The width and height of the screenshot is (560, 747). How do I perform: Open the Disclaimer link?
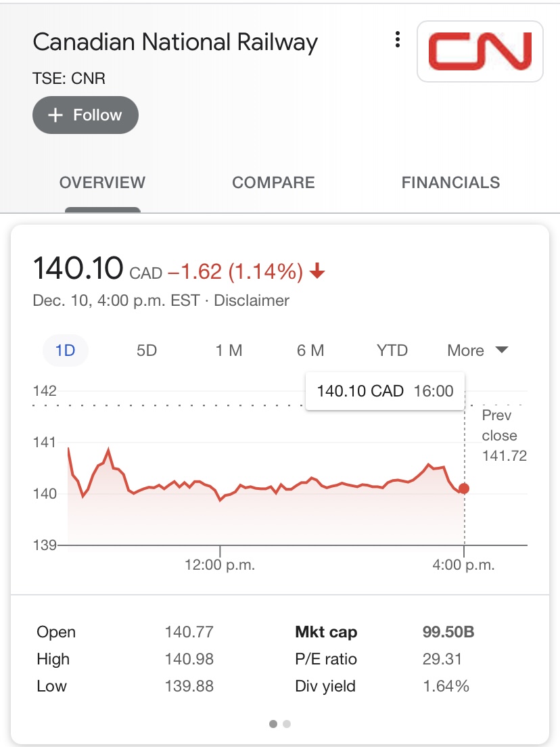tap(252, 300)
